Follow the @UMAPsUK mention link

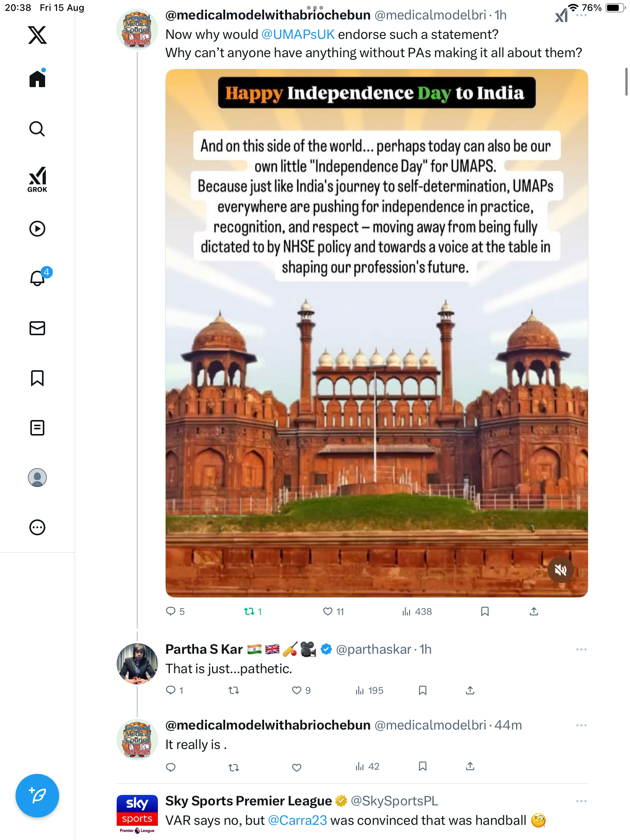(298, 34)
